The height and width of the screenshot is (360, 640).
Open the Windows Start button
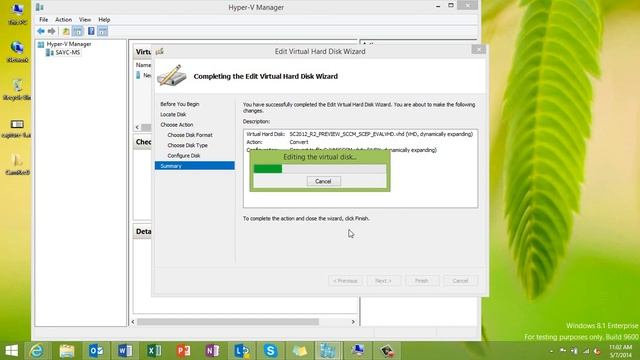click(x=11, y=351)
